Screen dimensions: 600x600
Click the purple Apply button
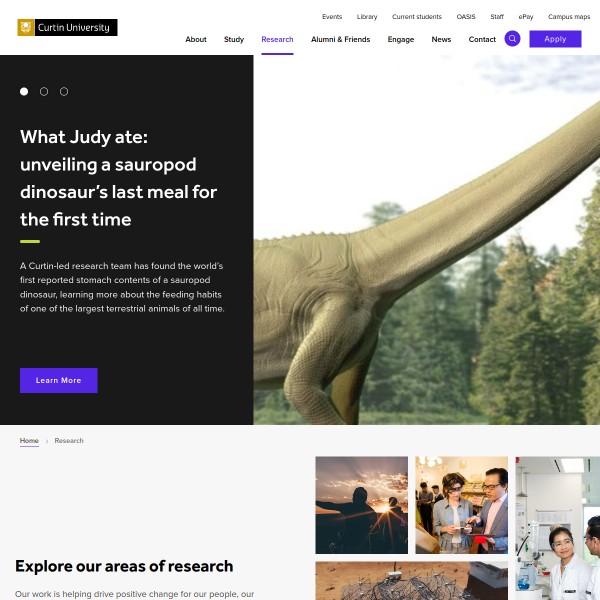click(555, 39)
